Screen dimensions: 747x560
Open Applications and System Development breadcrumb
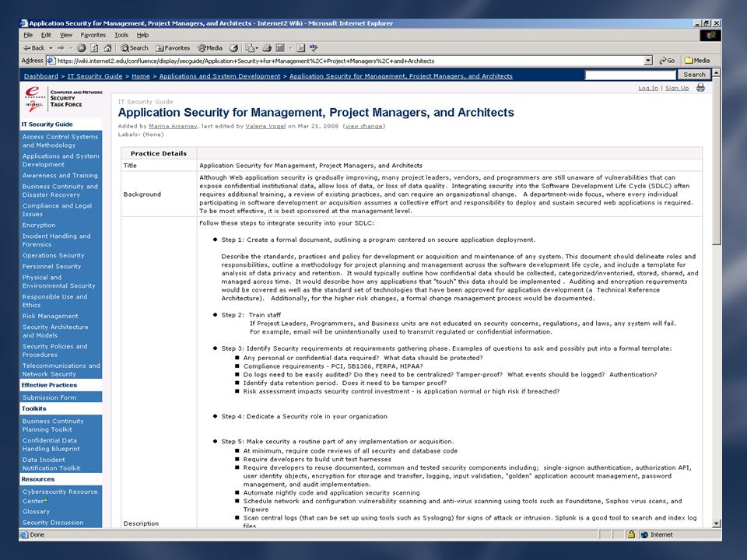(219, 75)
